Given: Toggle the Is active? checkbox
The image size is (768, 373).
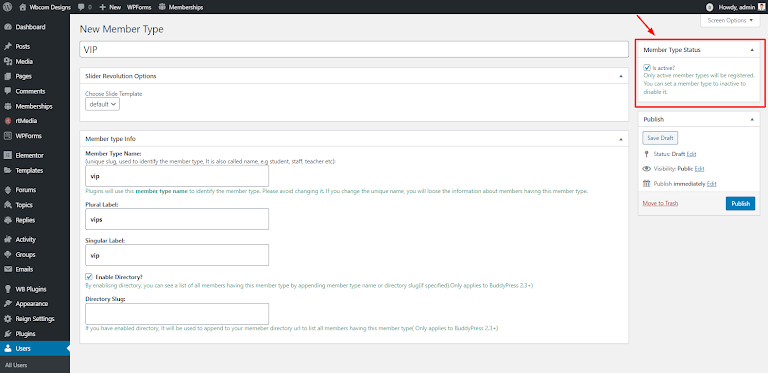Looking at the screenshot, I should click(x=647, y=68).
